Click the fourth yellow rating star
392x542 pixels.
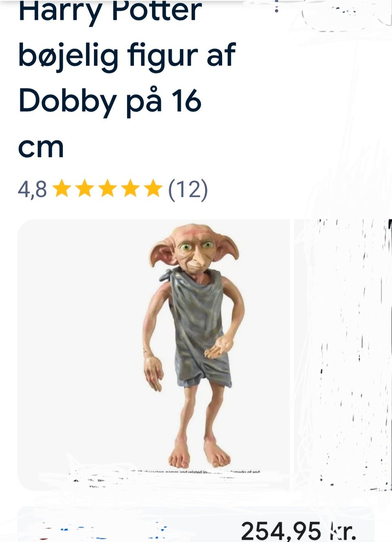point(131,189)
